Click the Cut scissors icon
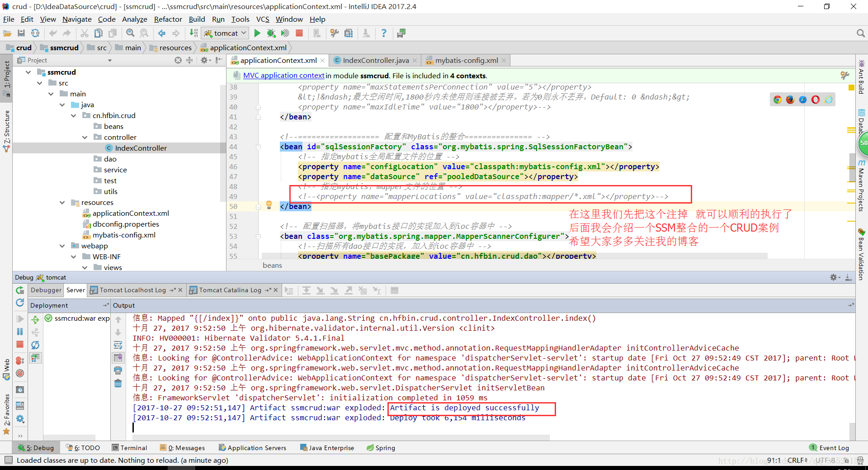 click(x=85, y=33)
